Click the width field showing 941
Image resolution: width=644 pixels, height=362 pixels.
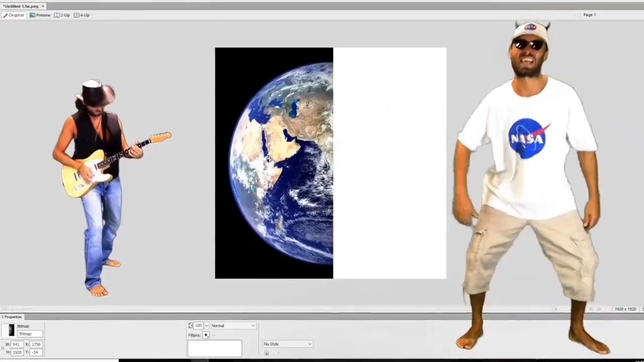pos(17,344)
